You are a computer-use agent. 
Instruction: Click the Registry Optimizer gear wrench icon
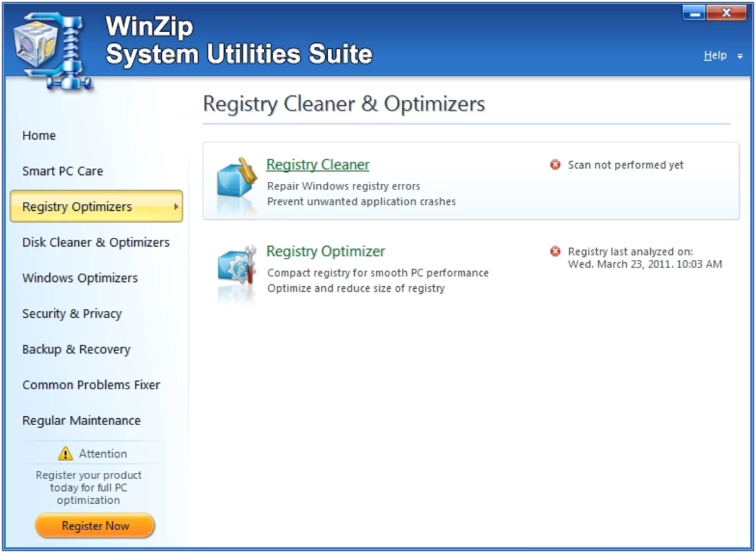pos(237,265)
